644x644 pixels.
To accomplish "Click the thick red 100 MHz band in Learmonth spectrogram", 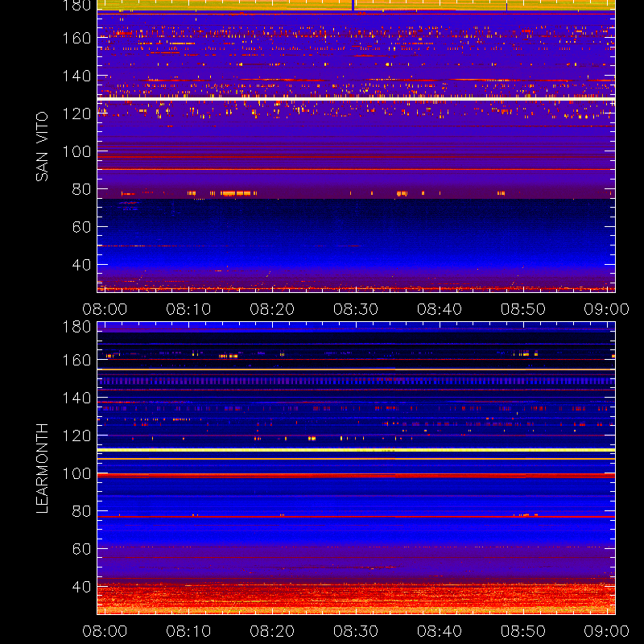I will coord(356,476).
